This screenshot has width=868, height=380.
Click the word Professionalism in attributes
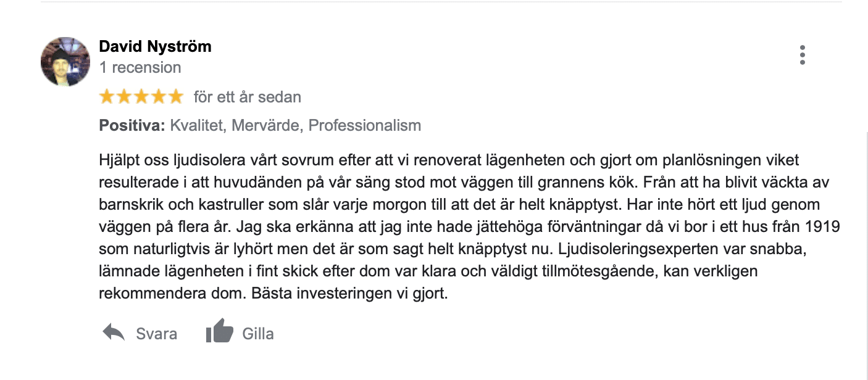click(365, 126)
